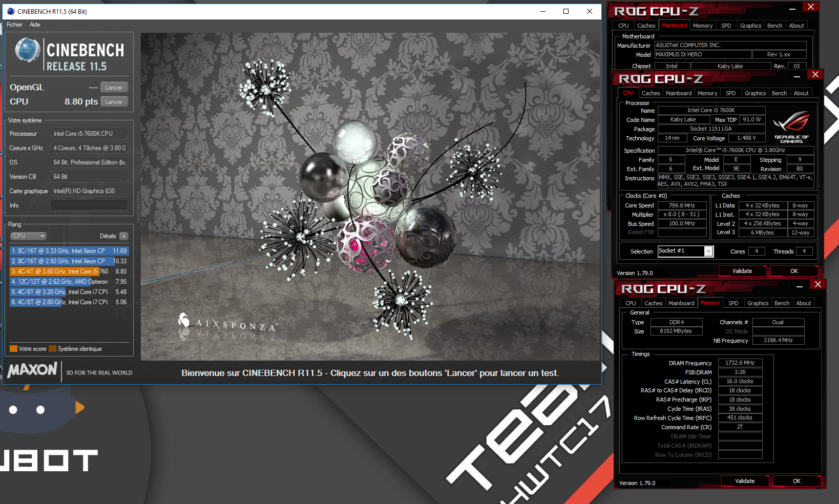The height and width of the screenshot is (504, 839).
Task: Switch to CPU tab in Memory window
Action: [x=631, y=303]
